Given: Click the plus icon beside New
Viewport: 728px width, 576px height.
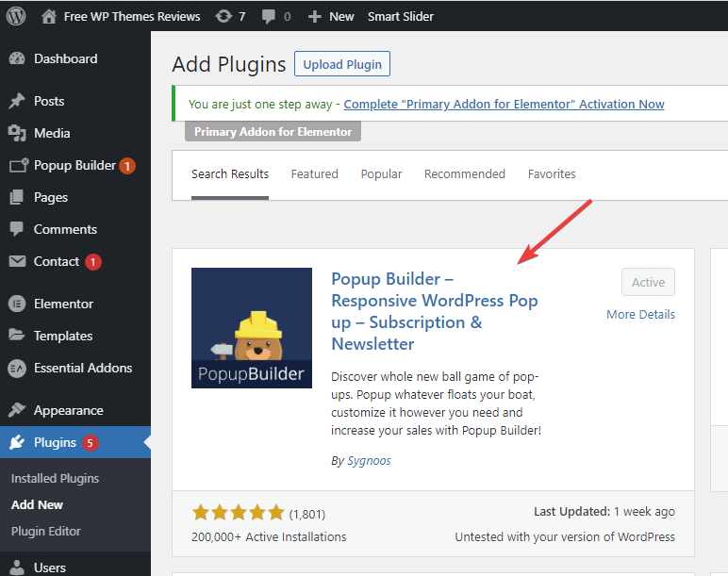Looking at the screenshot, I should coord(314,17).
